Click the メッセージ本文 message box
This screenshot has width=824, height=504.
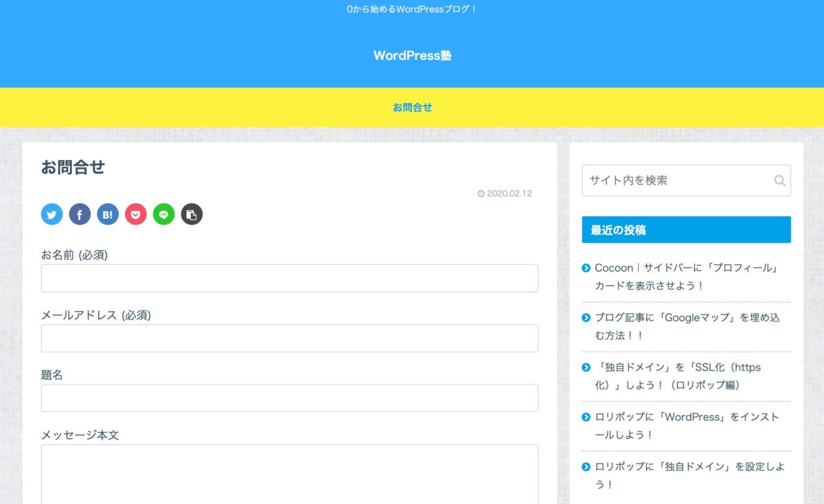pos(289,474)
